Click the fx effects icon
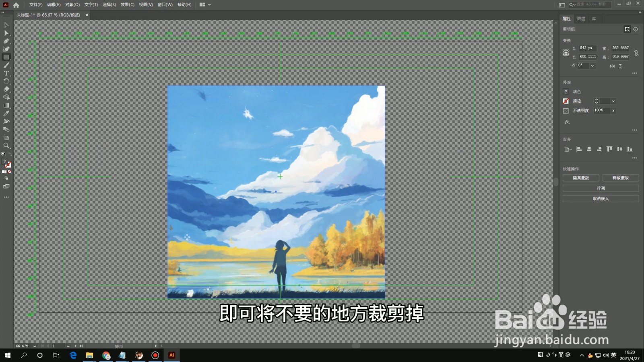 click(x=567, y=122)
